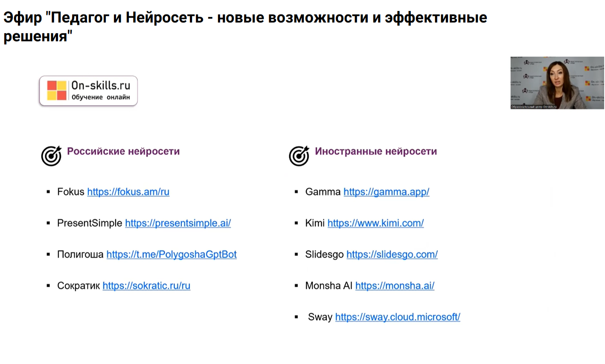Open the sokratic.ru/ru link
This screenshot has height=364, width=605.
146,286
